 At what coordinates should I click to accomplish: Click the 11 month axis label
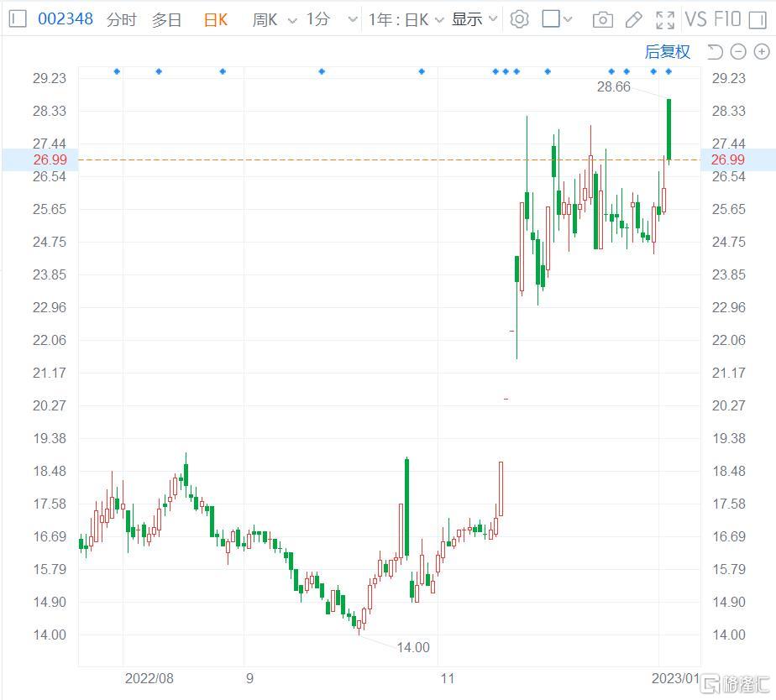pos(448,678)
